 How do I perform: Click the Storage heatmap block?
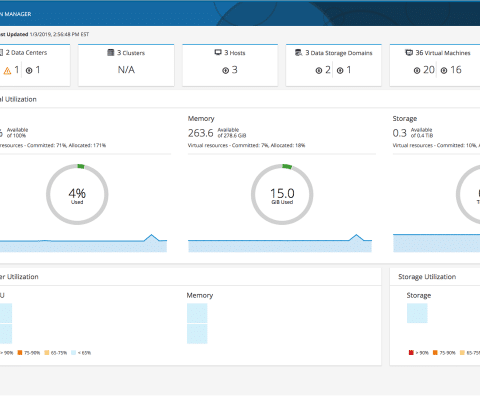click(417, 313)
